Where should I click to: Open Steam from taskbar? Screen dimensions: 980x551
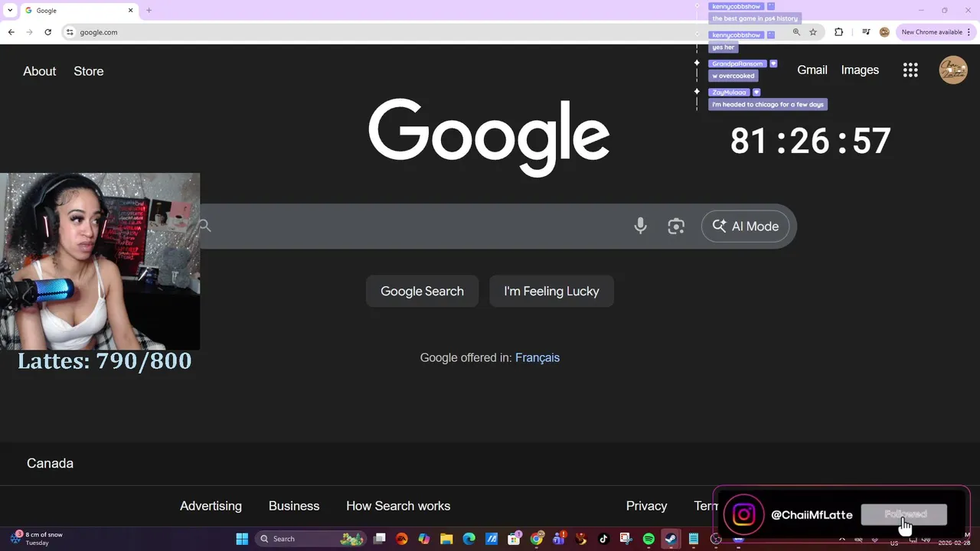click(671, 539)
